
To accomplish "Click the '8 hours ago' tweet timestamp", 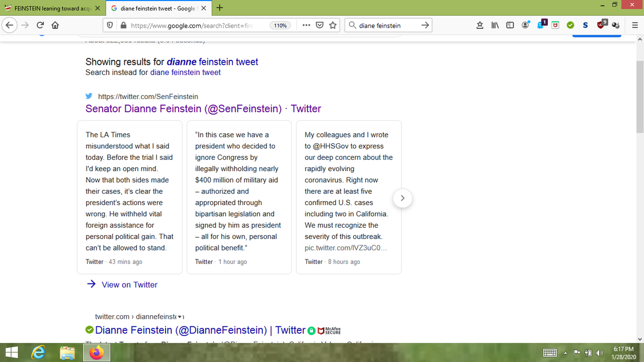I will pos(344,262).
